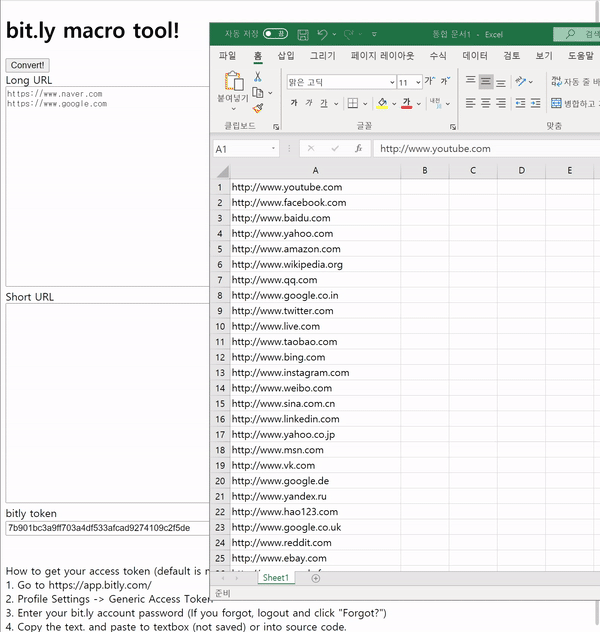Image resolution: width=600 pixels, height=632 pixels.
Task: Click the Copy icon in clipboard group
Action: 258,93
